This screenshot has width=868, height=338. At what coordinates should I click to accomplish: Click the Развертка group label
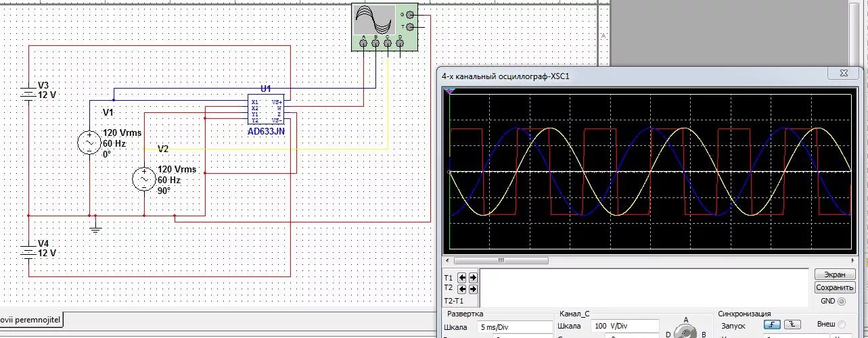point(465,314)
